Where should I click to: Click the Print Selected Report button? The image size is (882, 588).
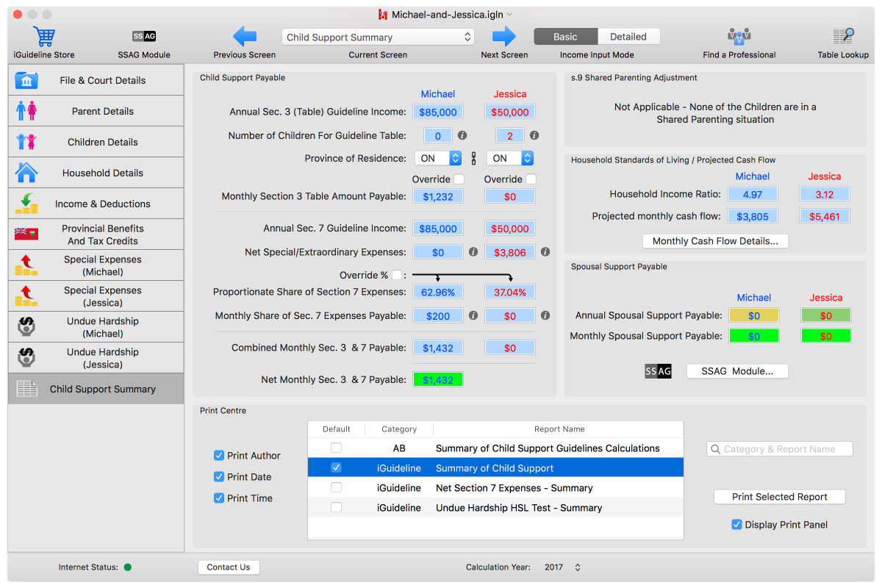coord(779,497)
